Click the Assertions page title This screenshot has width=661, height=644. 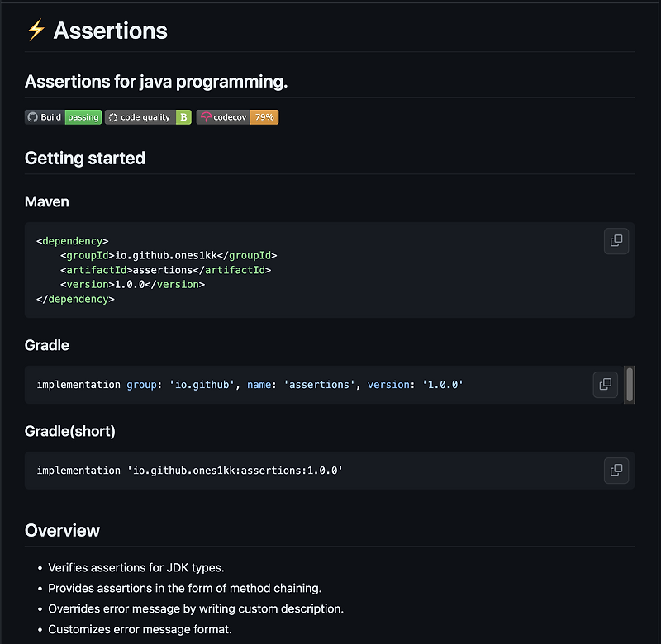point(109,30)
